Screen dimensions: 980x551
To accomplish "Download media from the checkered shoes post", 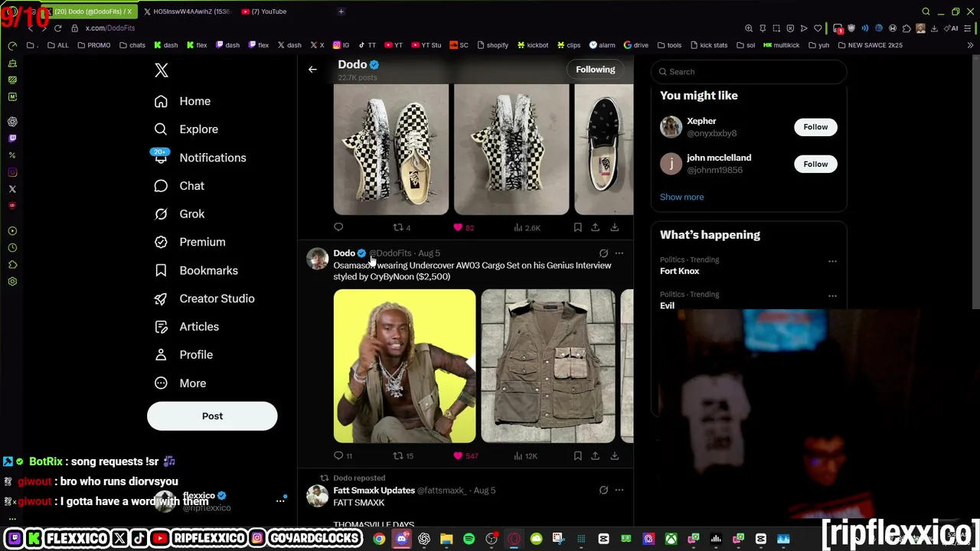I will coord(614,227).
